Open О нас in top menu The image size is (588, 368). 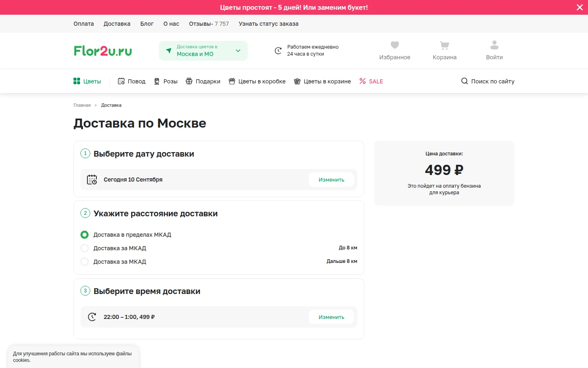pyautogui.click(x=171, y=24)
